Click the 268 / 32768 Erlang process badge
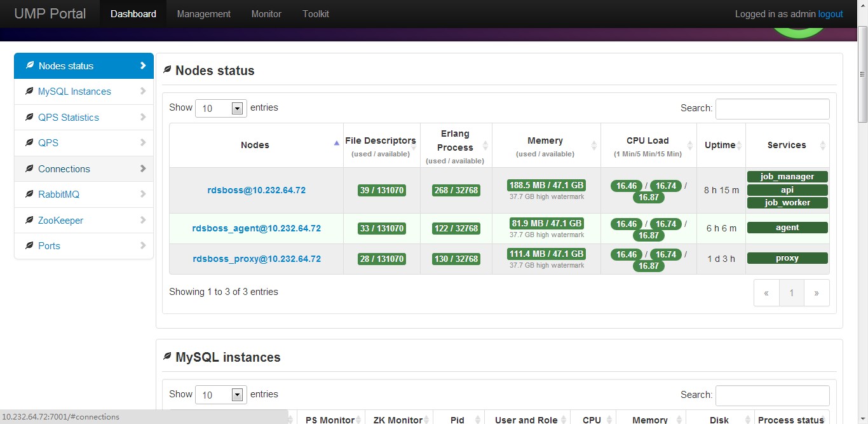This screenshot has width=868, height=424. tap(456, 190)
